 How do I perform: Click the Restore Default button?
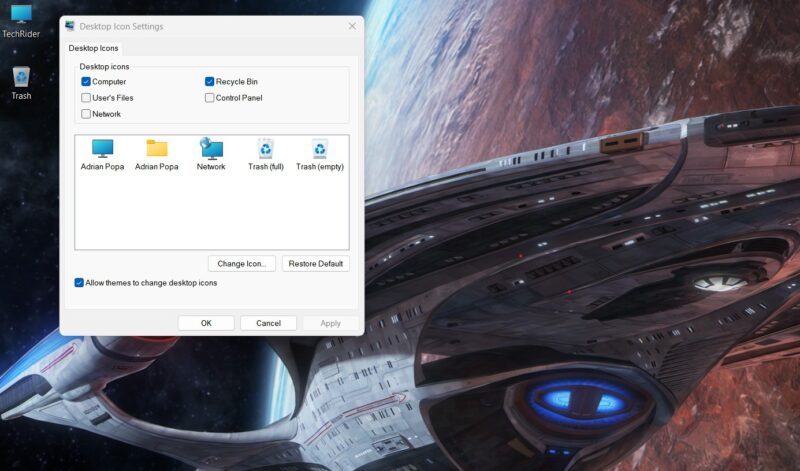pyautogui.click(x=315, y=264)
